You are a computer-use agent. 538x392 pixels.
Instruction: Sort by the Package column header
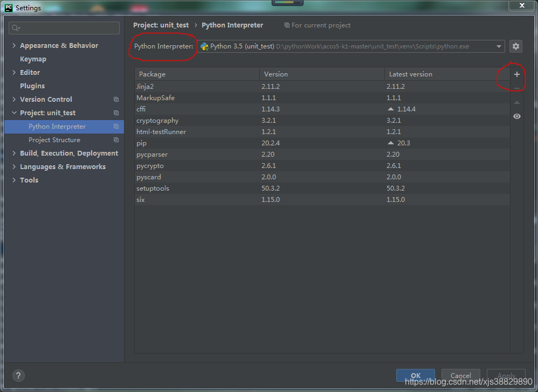tap(197, 74)
